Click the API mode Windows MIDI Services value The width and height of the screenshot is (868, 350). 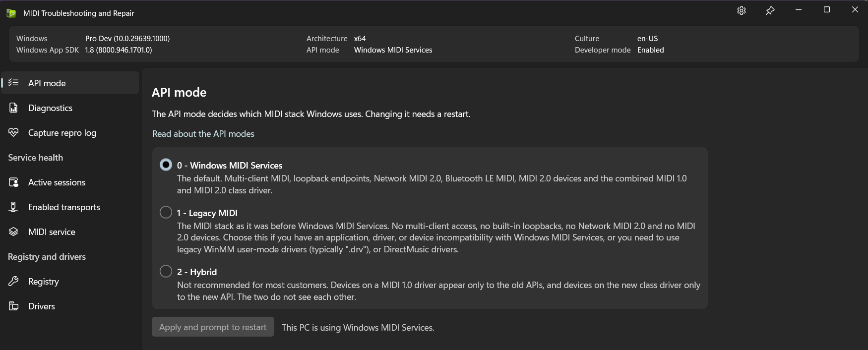tap(393, 50)
